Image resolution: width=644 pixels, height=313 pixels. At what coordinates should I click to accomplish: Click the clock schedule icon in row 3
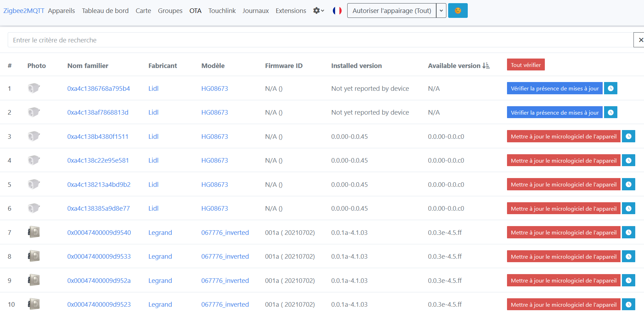[628, 136]
